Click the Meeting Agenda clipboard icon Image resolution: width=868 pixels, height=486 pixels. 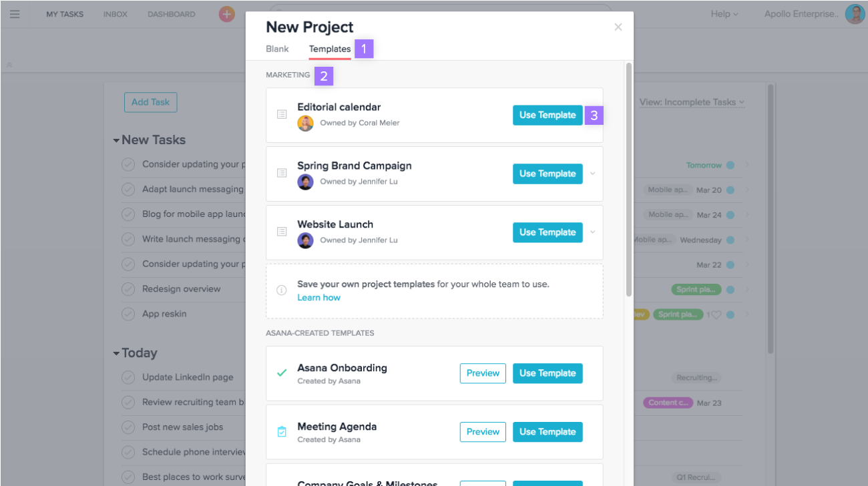tap(282, 432)
